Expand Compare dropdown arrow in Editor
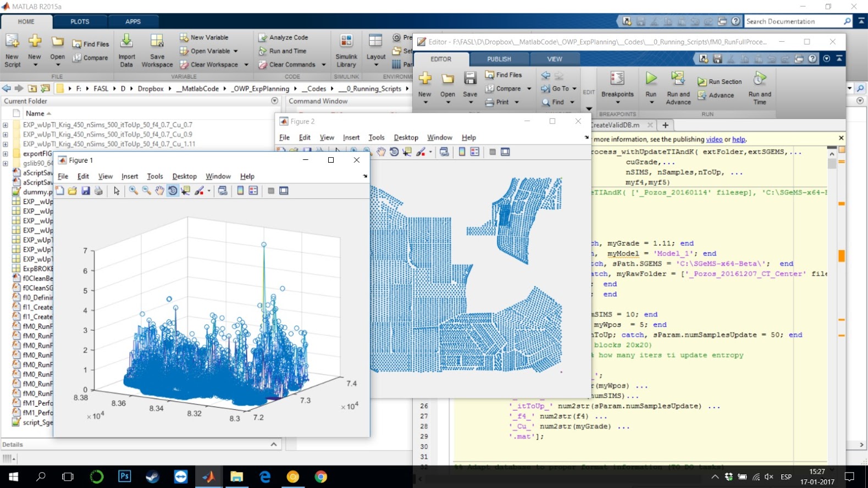Screen dimensions: 868x488 [x=529, y=88]
